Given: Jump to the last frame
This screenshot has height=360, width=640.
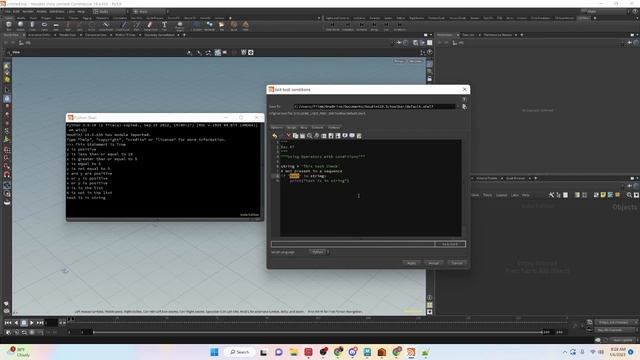Looking at the screenshot, I should click(x=40, y=323).
